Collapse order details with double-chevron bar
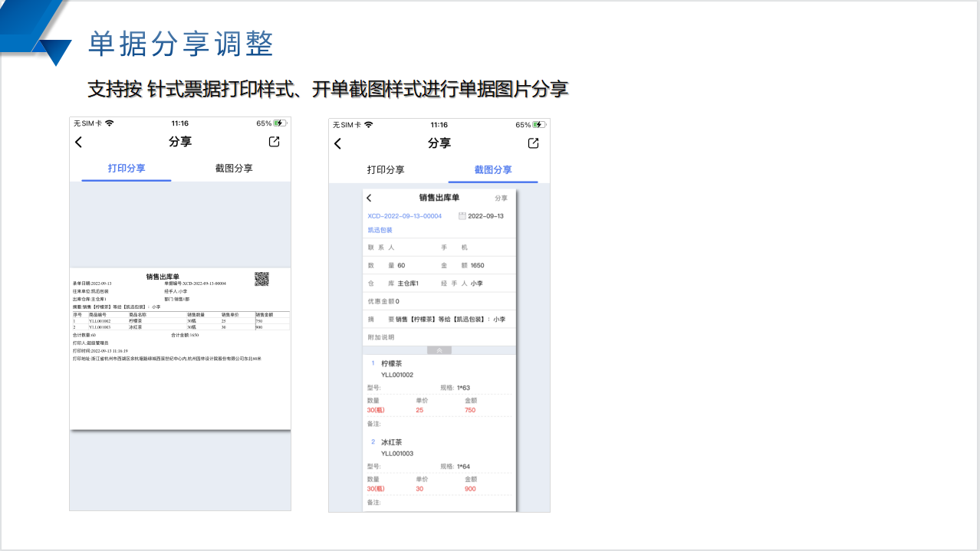980x551 pixels. (x=439, y=350)
